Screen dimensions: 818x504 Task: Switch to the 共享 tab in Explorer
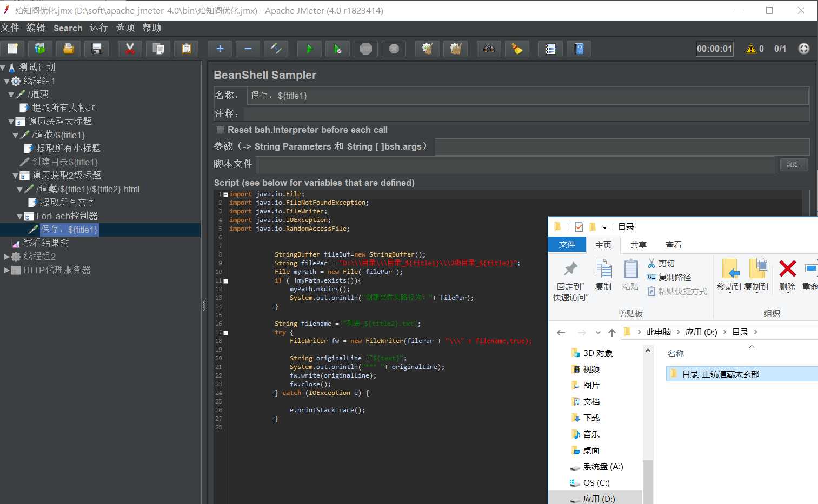click(x=639, y=245)
